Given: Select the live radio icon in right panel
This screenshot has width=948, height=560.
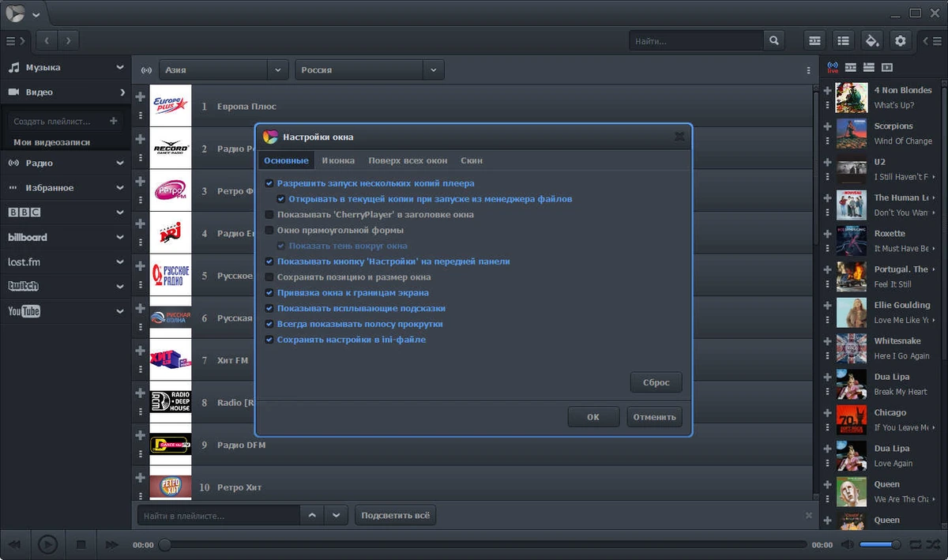Looking at the screenshot, I should pos(833,67).
